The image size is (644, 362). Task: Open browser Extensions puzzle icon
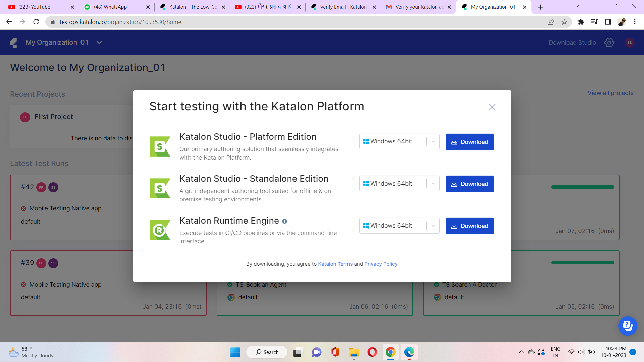point(581,22)
